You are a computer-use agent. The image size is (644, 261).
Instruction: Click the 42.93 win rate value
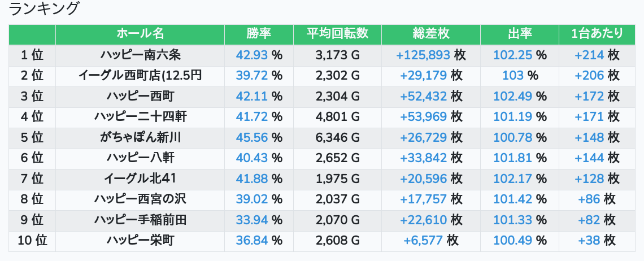(x=252, y=55)
